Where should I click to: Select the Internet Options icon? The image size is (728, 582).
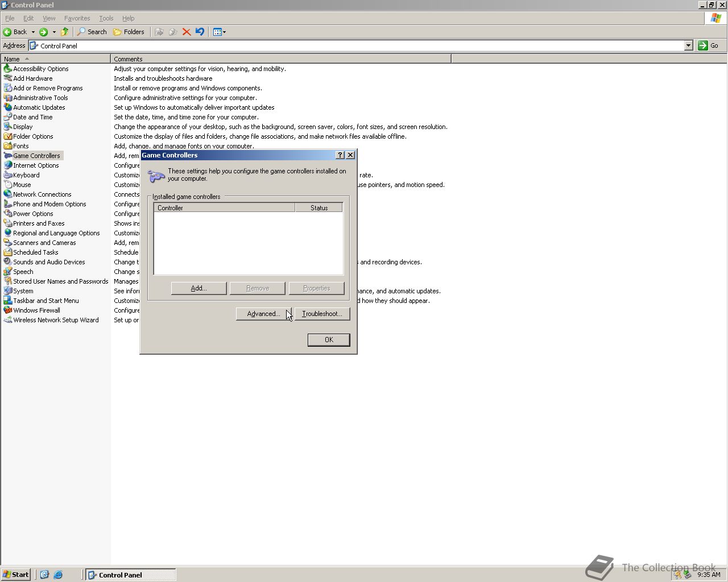(x=7, y=165)
